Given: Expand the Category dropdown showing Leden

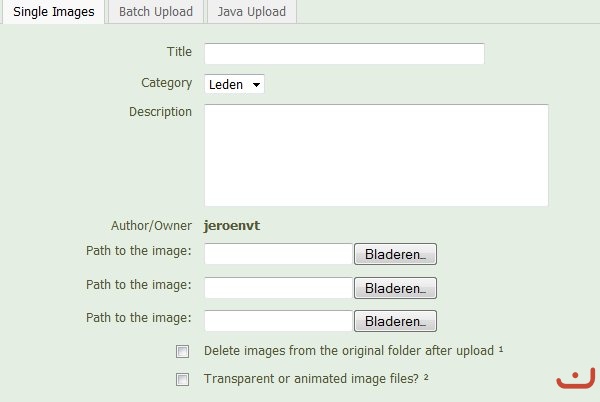Looking at the screenshot, I should point(234,85).
